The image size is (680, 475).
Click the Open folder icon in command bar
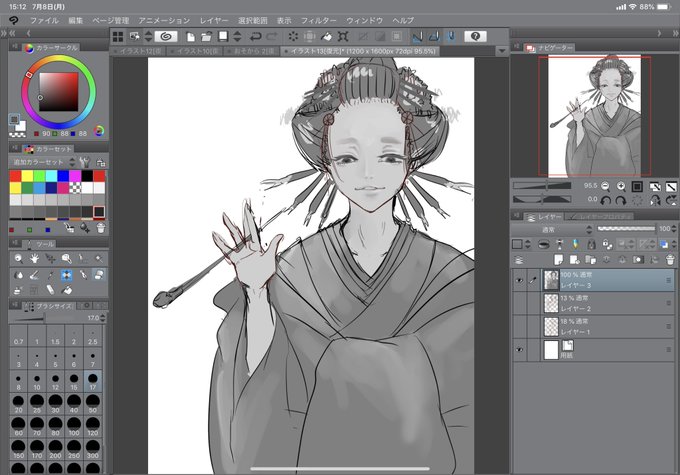(206, 37)
